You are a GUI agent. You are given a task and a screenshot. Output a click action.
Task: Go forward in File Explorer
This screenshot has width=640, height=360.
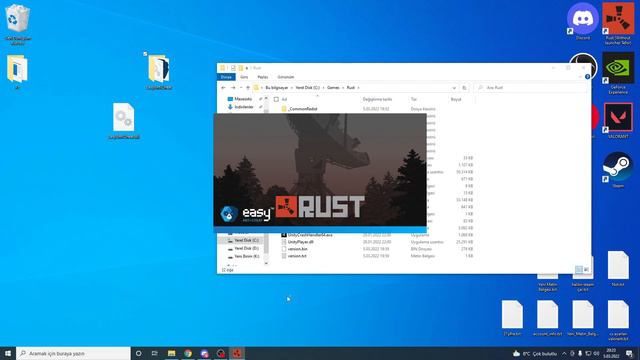click(233, 88)
